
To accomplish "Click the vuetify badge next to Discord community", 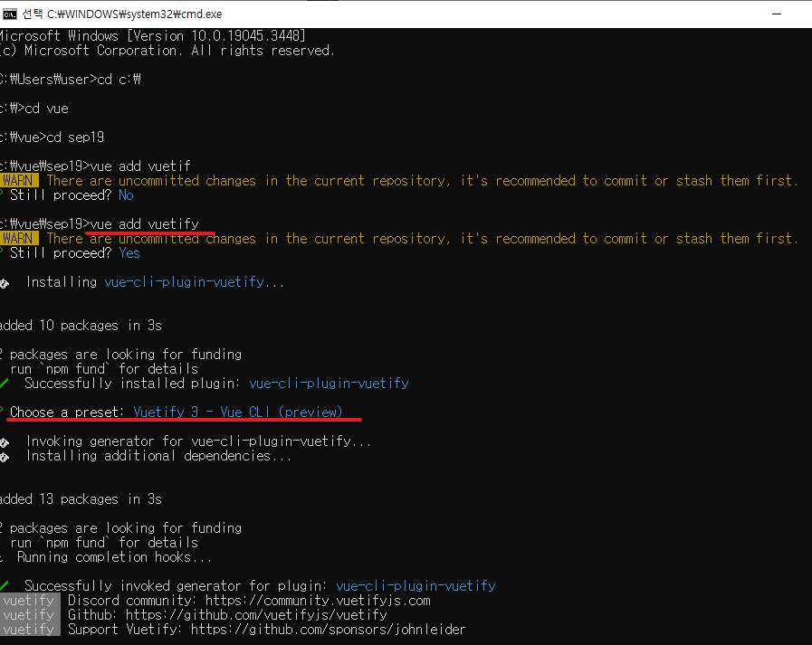I will click(x=30, y=601).
